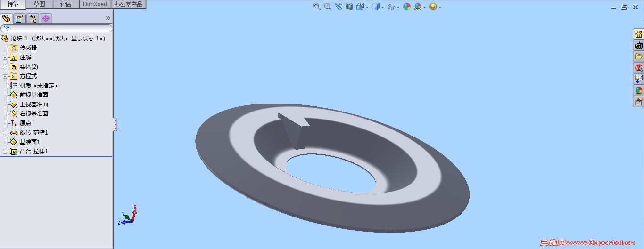Viewport: 644px width, 249px height.
Task: Open the View Orientation cube icon
Action: pyautogui.click(x=360, y=7)
